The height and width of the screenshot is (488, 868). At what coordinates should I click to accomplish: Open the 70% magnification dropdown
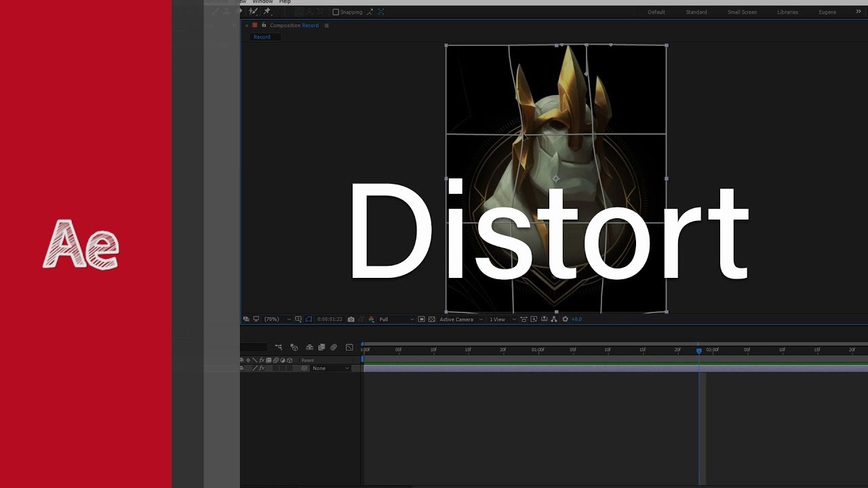[x=277, y=319]
